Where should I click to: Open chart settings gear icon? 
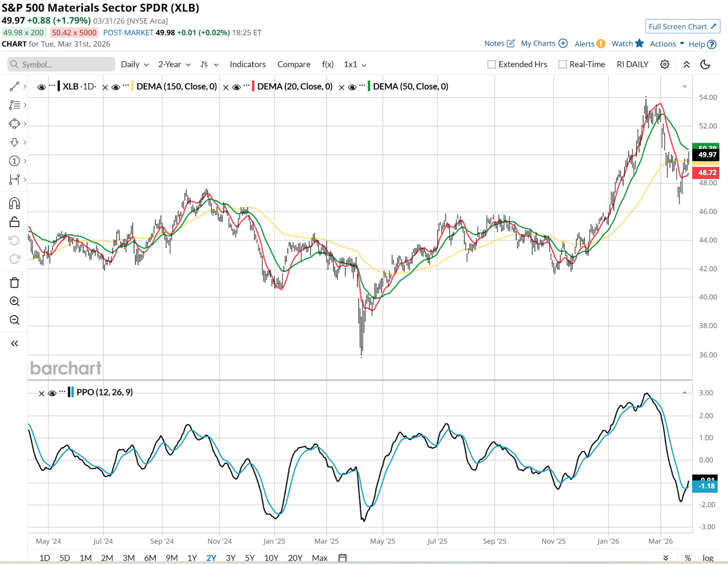[x=665, y=64]
